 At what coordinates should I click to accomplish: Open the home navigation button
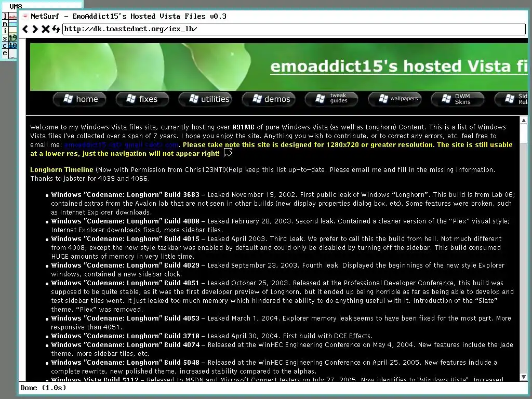coord(79,99)
